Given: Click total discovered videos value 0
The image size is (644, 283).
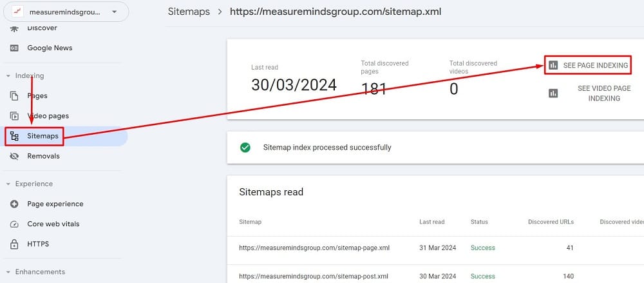Looking at the screenshot, I should 454,88.
